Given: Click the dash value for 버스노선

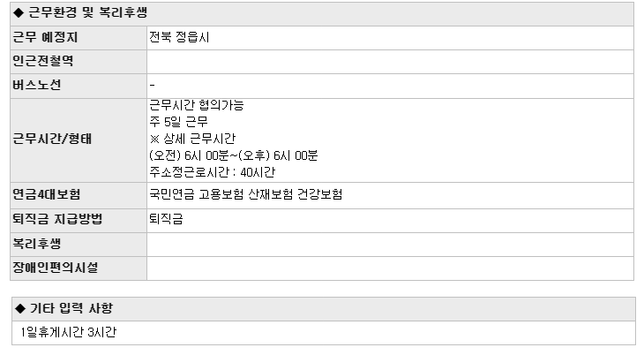Looking at the screenshot, I should (152, 85).
